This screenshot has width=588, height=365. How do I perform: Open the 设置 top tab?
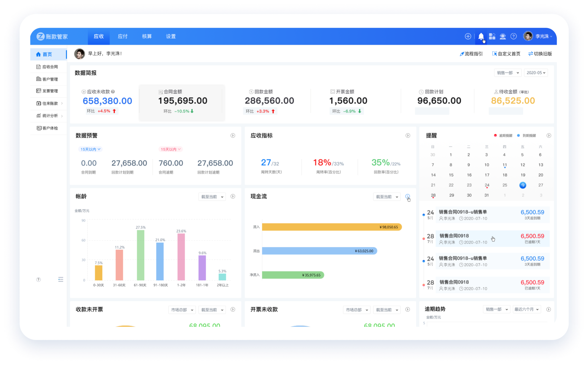coord(171,36)
